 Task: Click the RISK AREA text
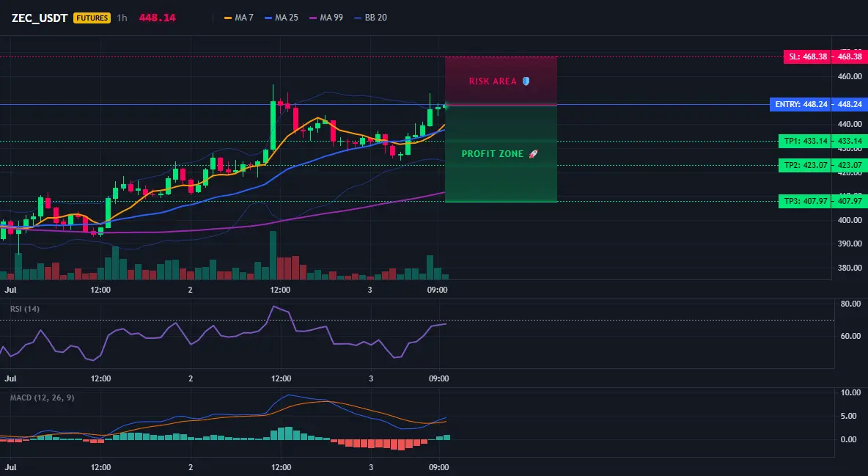(493, 81)
